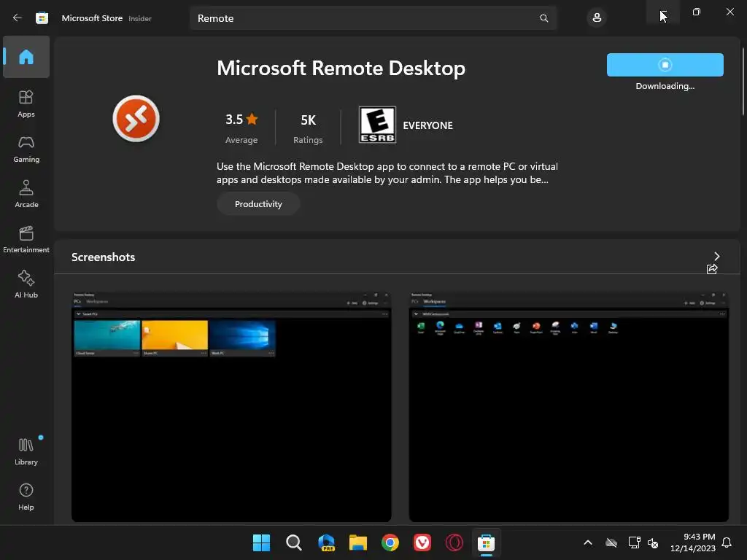Open the Arcade section

pyautogui.click(x=26, y=194)
